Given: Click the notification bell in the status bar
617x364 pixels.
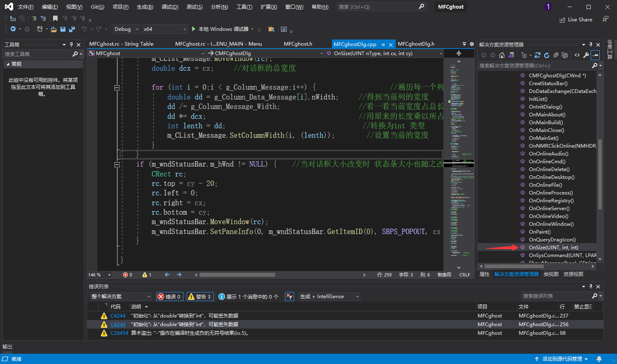Looking at the screenshot, I should click(599, 359).
